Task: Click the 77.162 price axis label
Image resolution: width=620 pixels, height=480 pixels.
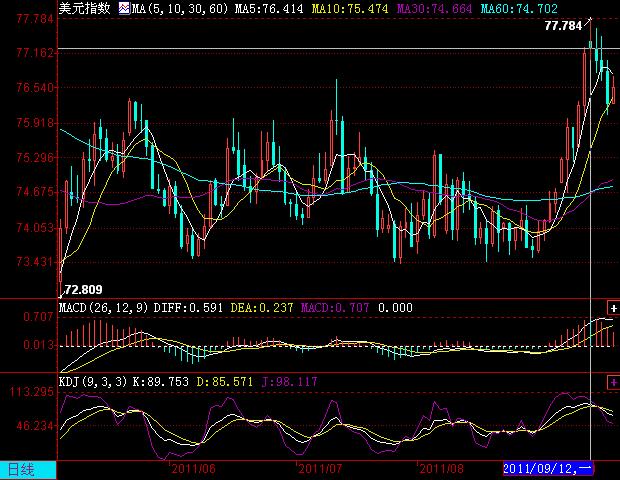Action: (35, 53)
